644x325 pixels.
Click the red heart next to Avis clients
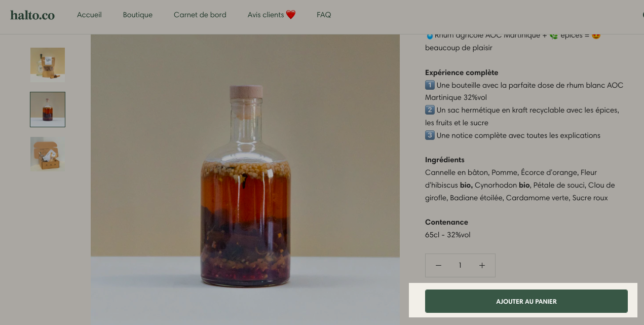291,15
